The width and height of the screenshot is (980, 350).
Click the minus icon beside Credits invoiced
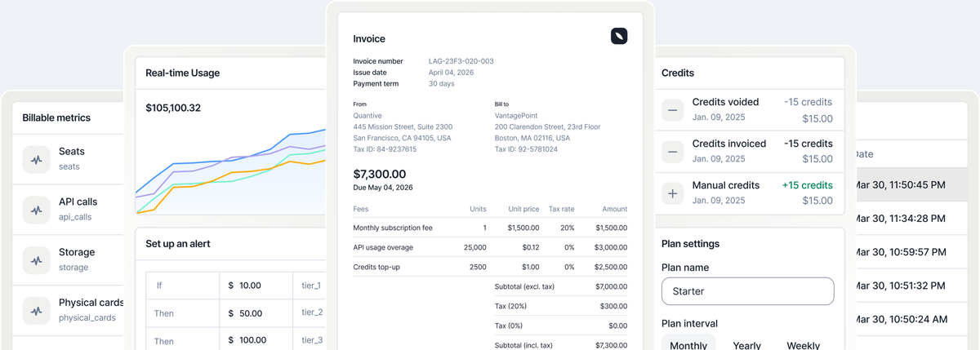click(673, 152)
